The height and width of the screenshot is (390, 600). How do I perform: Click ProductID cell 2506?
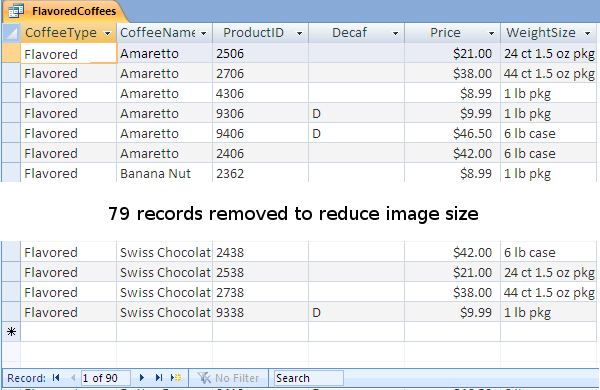pyautogui.click(x=261, y=53)
